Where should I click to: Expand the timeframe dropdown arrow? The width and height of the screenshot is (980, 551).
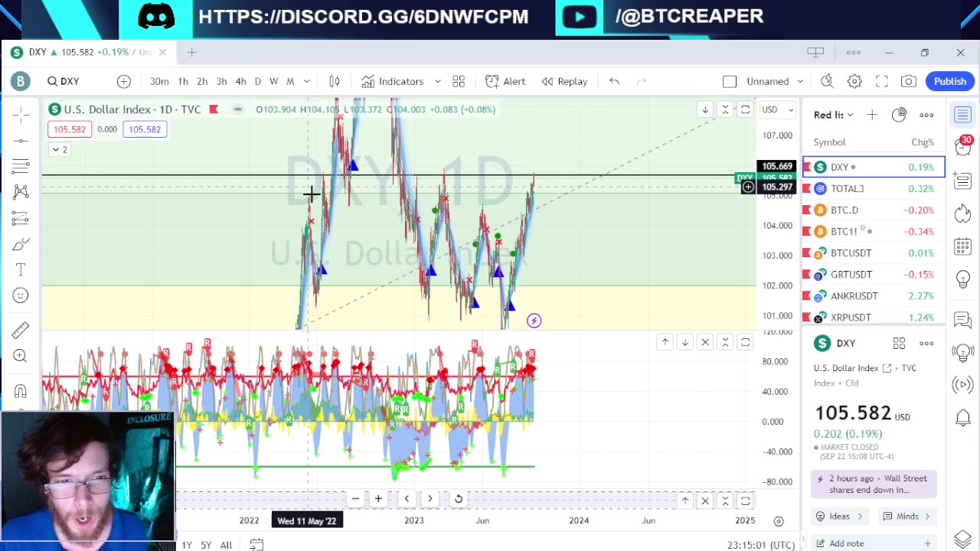tap(306, 81)
